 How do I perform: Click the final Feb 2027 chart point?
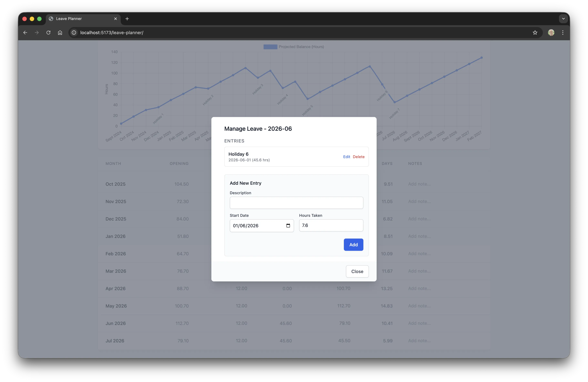tap(482, 58)
